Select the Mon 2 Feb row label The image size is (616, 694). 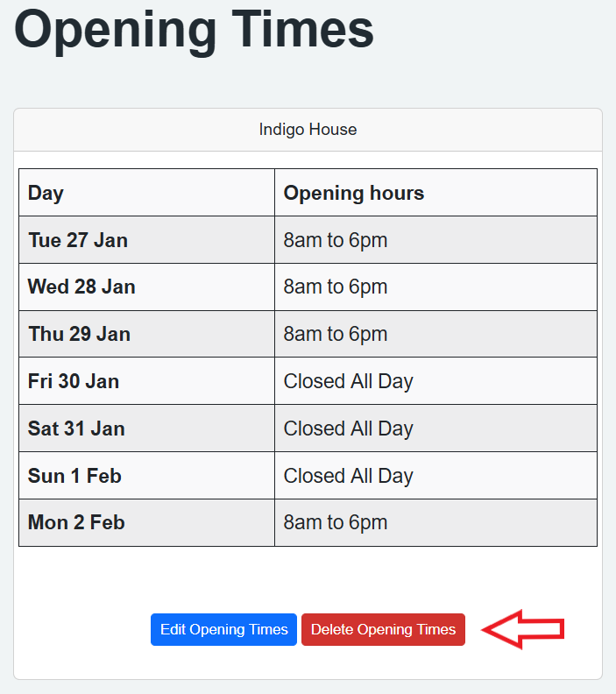coord(76,523)
